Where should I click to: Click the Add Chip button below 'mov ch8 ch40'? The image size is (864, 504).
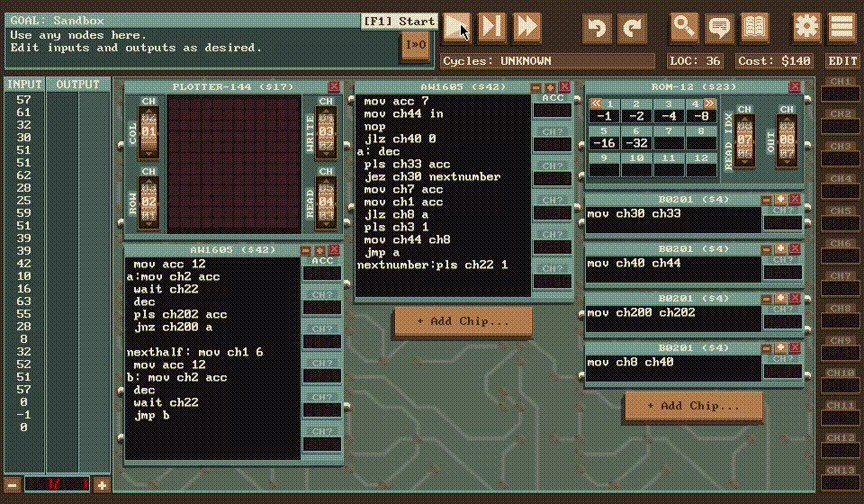[x=694, y=406]
